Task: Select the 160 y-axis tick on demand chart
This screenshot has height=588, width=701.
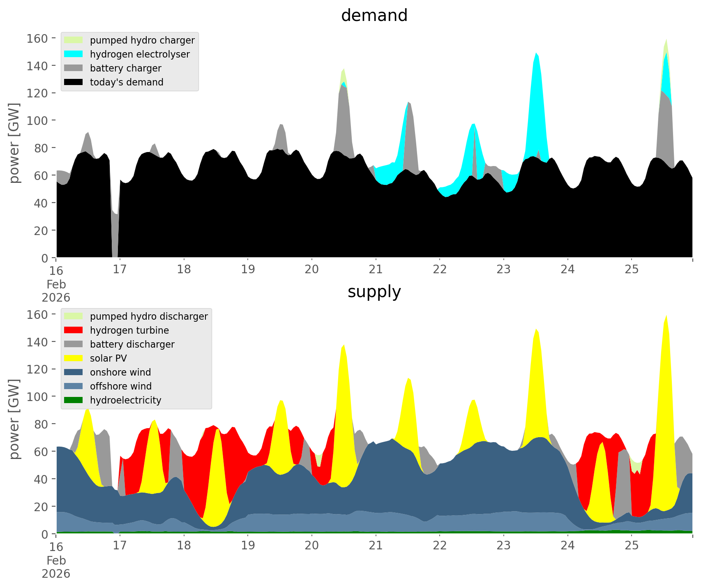Action: [37, 39]
